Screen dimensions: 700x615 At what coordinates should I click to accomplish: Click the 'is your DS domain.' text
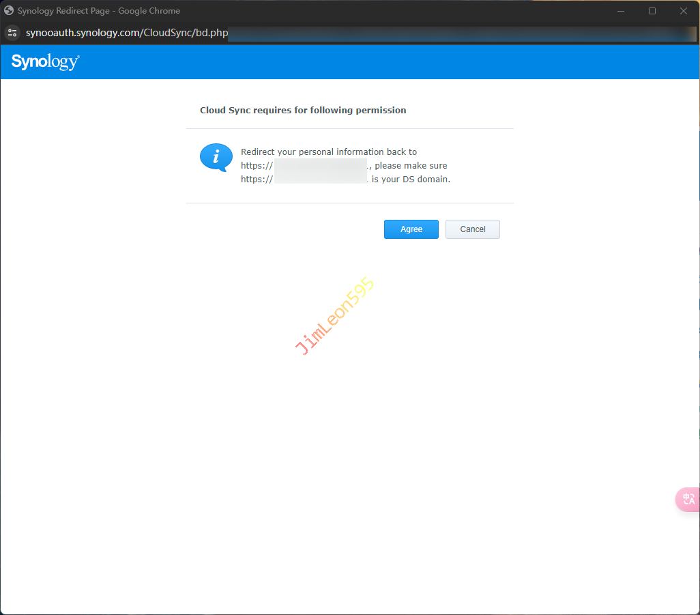(411, 180)
